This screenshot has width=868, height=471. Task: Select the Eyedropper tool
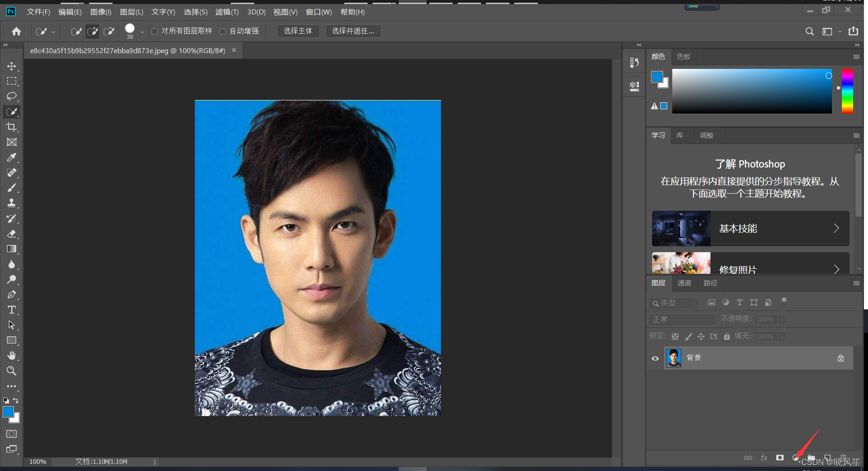[12, 157]
